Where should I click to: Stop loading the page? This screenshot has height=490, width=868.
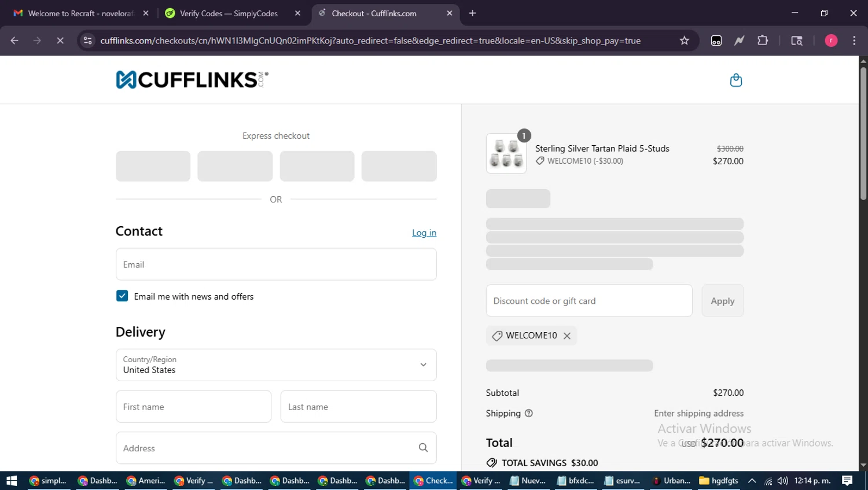pos(60,40)
